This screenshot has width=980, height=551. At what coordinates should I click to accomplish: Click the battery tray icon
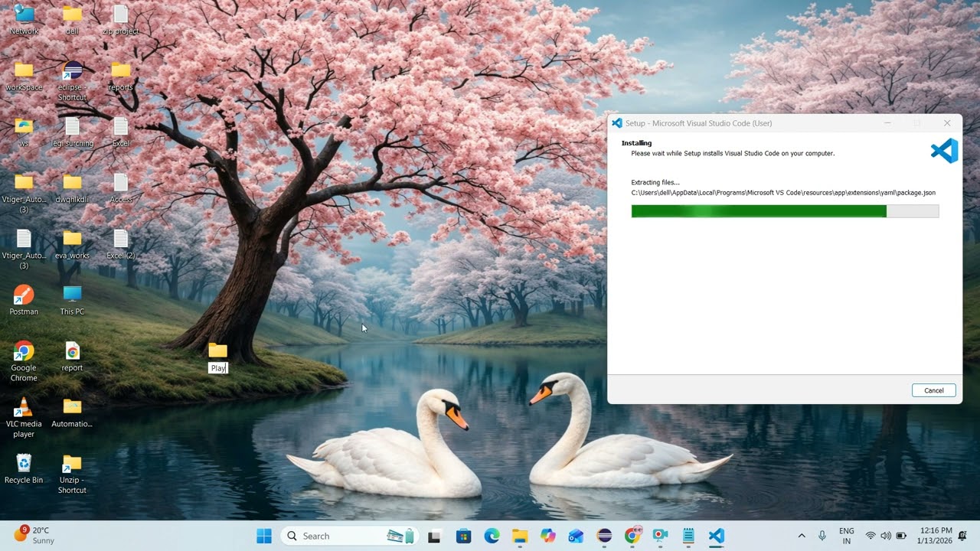(x=901, y=536)
